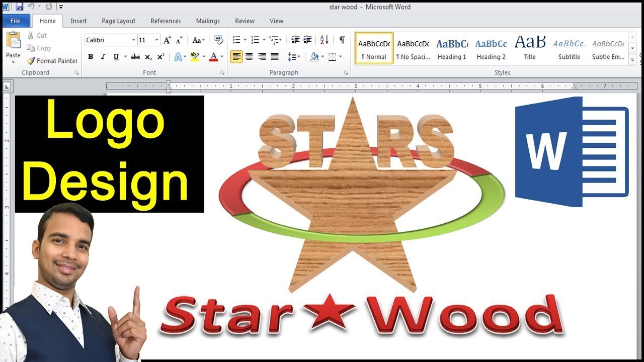Click the line spacing icon
Screen dimensions: 644x362
pos(292,57)
